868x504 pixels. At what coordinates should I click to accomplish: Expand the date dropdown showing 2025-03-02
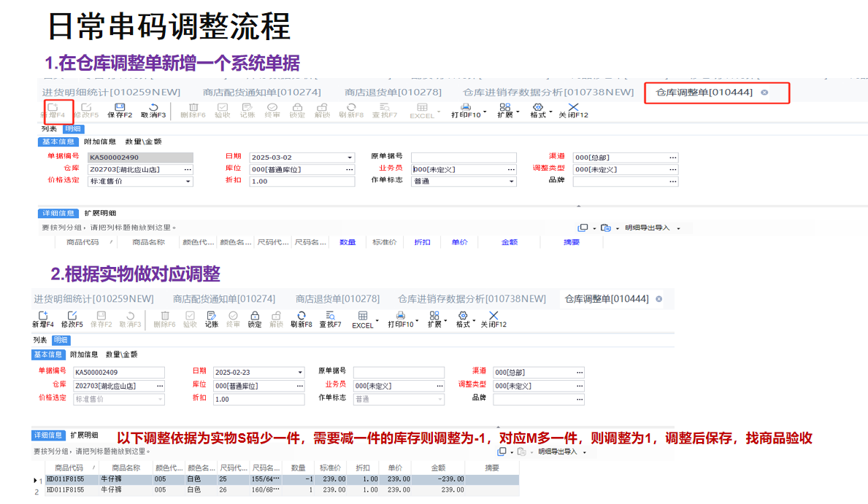pos(349,158)
